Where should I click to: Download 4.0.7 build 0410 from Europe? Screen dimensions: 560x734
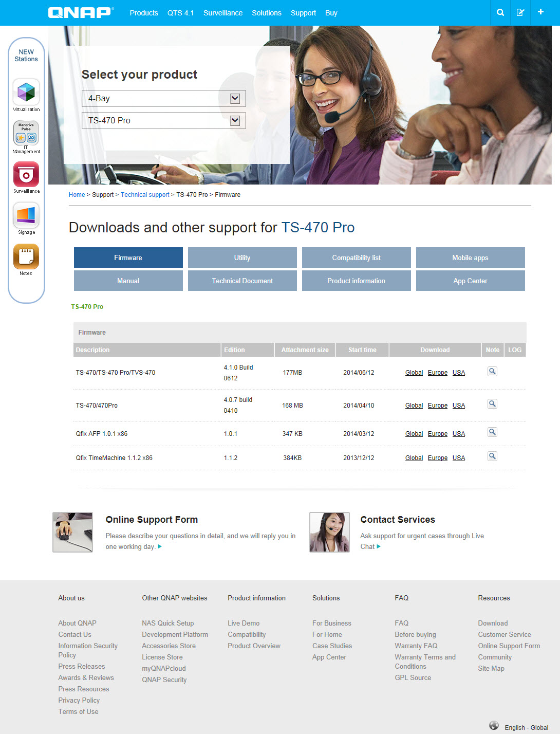click(x=438, y=406)
